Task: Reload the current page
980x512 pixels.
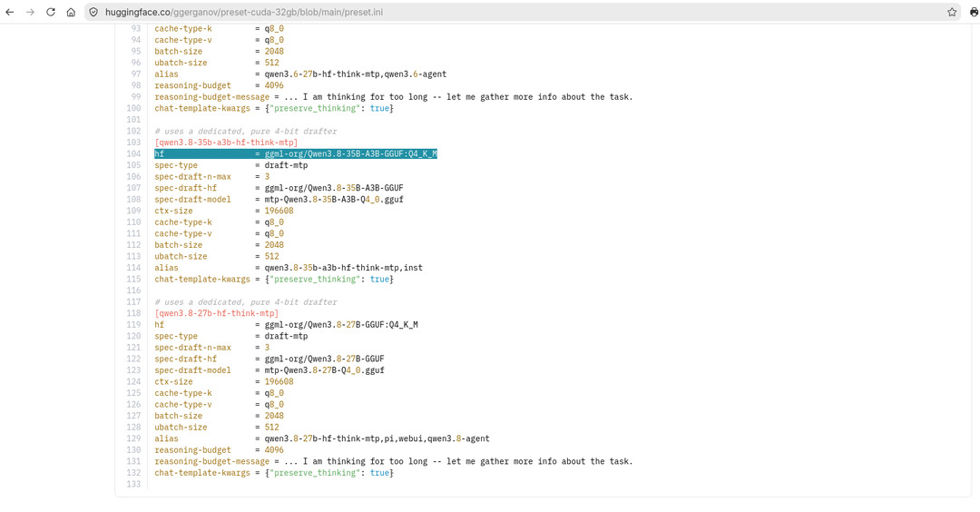Action: tap(51, 12)
